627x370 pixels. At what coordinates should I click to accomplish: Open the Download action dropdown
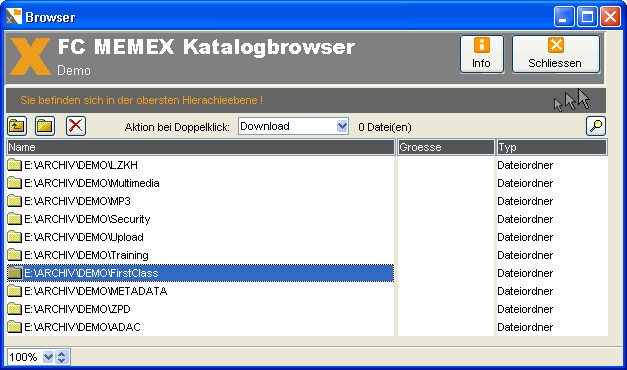342,126
